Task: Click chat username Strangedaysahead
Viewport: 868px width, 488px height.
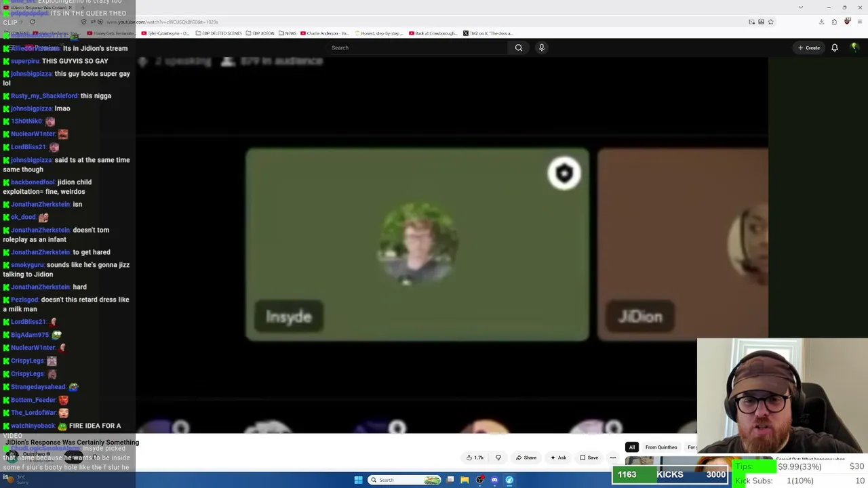Action: (x=38, y=387)
